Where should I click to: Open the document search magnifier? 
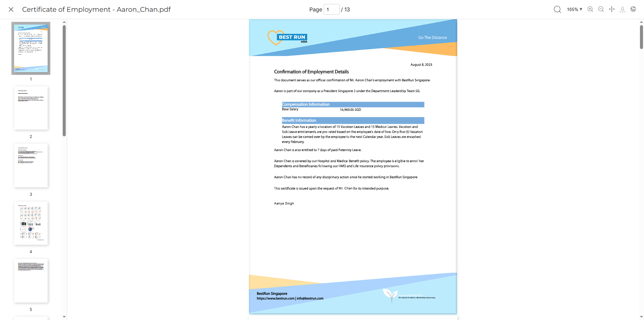pyautogui.click(x=557, y=9)
